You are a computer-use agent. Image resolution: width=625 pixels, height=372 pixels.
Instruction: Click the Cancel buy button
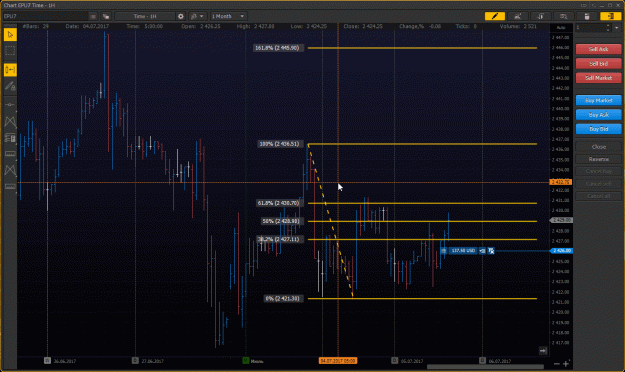tap(598, 171)
